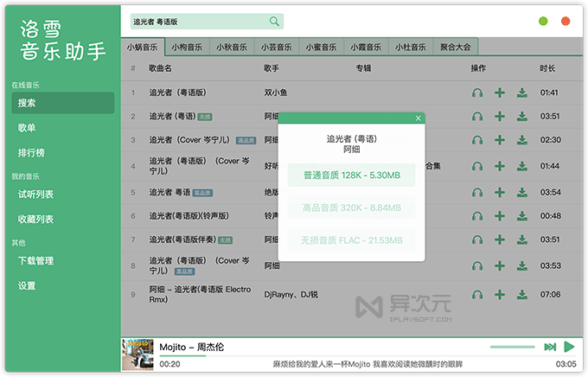Close the download quality dialog
588x377 pixels.
click(419, 118)
